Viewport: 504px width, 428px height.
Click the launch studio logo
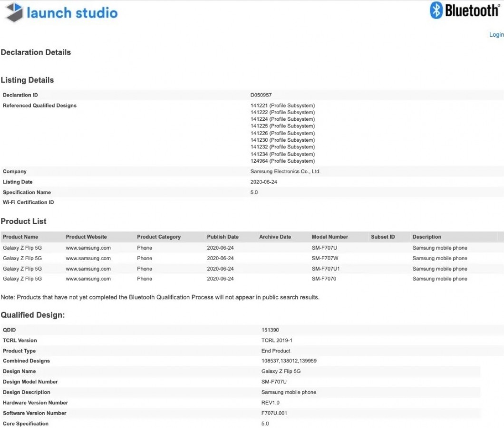pyautogui.click(x=61, y=12)
